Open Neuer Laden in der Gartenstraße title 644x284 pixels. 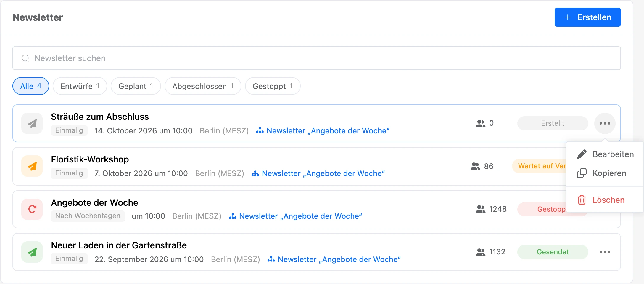(x=119, y=245)
